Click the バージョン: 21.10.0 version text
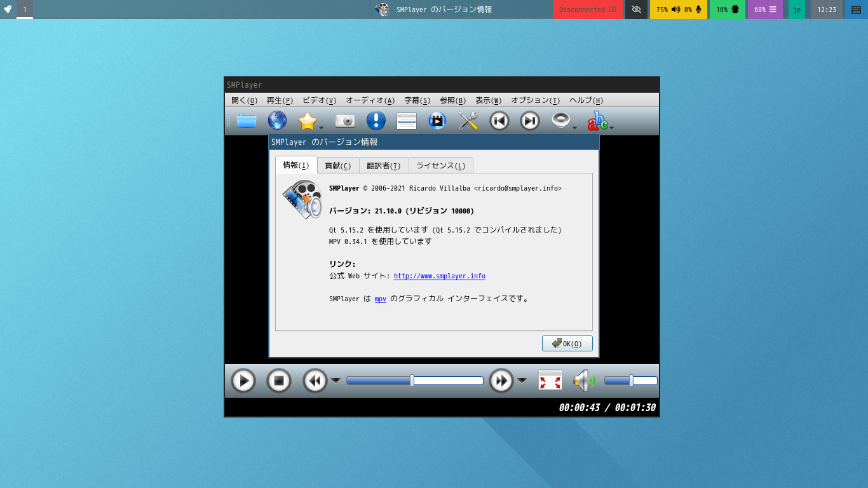The width and height of the screenshot is (868, 488). coord(402,211)
